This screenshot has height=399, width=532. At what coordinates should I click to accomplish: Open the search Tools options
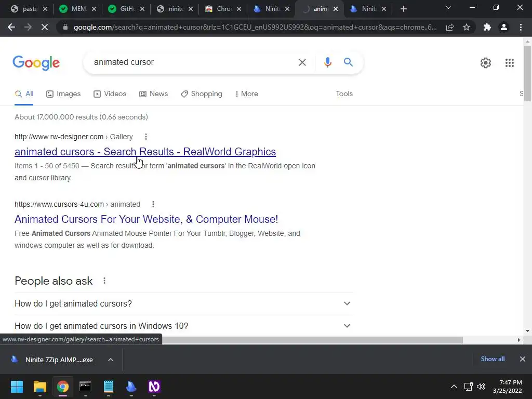pyautogui.click(x=344, y=94)
